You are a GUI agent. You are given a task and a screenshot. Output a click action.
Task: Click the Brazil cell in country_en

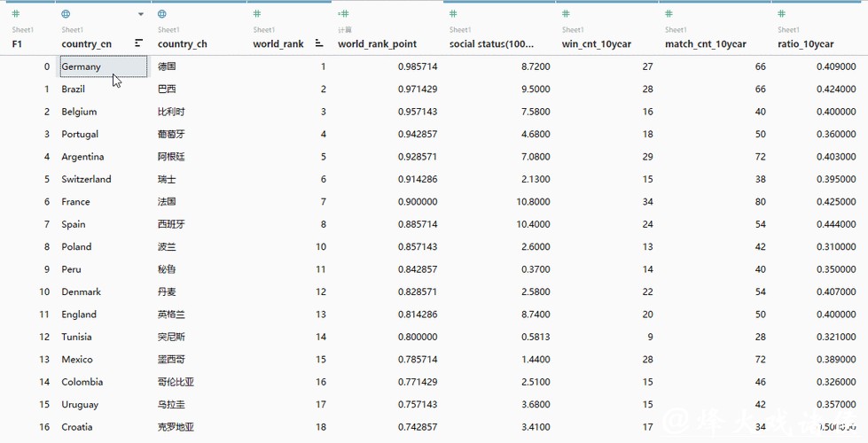coord(74,89)
